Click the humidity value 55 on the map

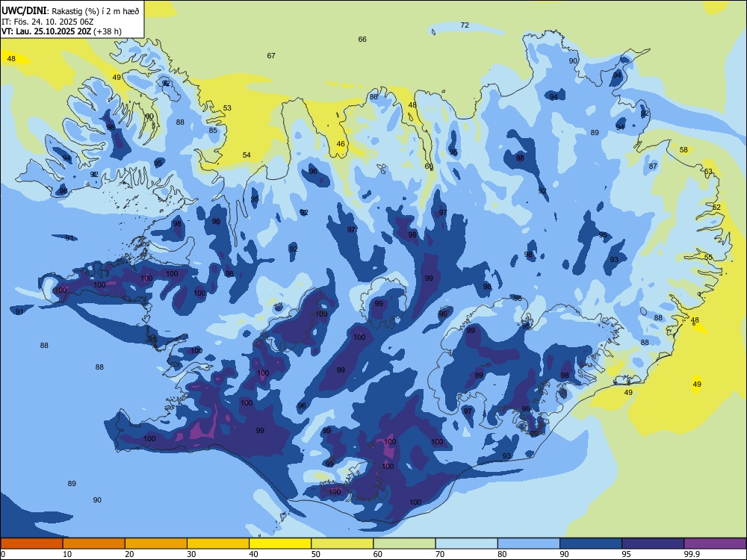coord(708,257)
